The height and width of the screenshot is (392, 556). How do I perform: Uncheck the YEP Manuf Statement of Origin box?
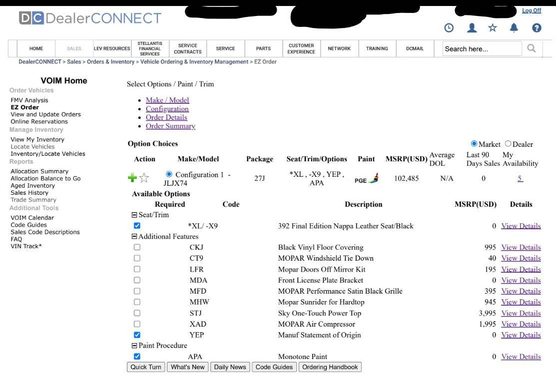click(137, 335)
